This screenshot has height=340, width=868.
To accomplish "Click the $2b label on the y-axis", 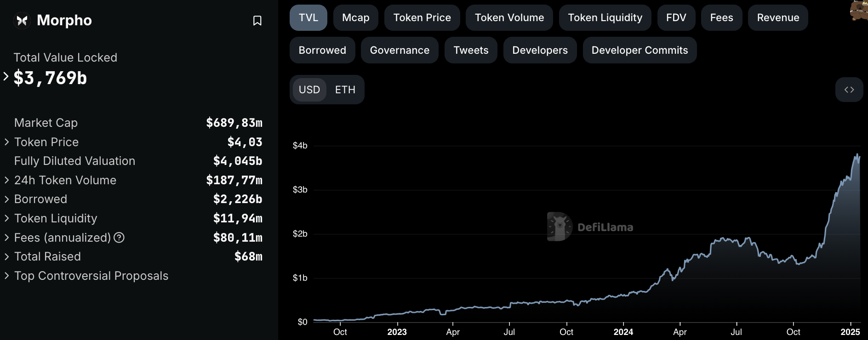I will click(300, 234).
